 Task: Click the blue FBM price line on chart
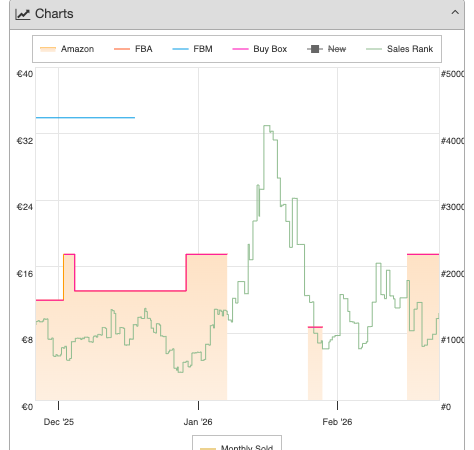(85, 118)
